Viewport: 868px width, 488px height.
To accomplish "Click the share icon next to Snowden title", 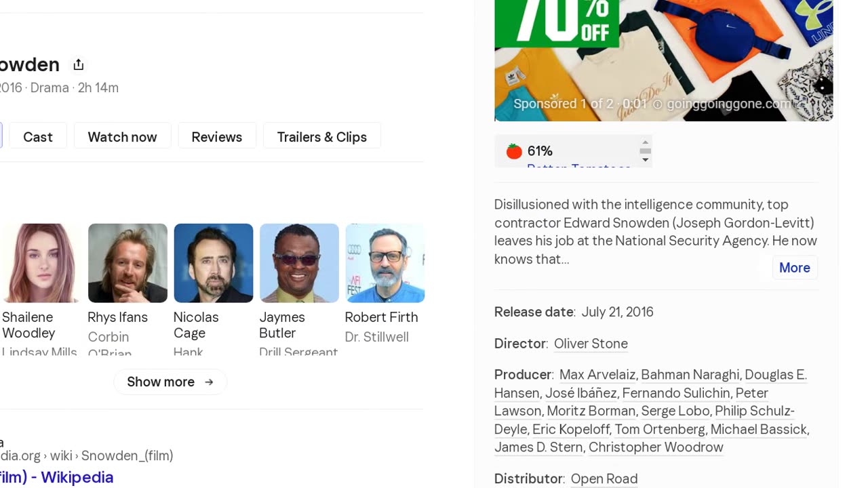I will (x=79, y=64).
